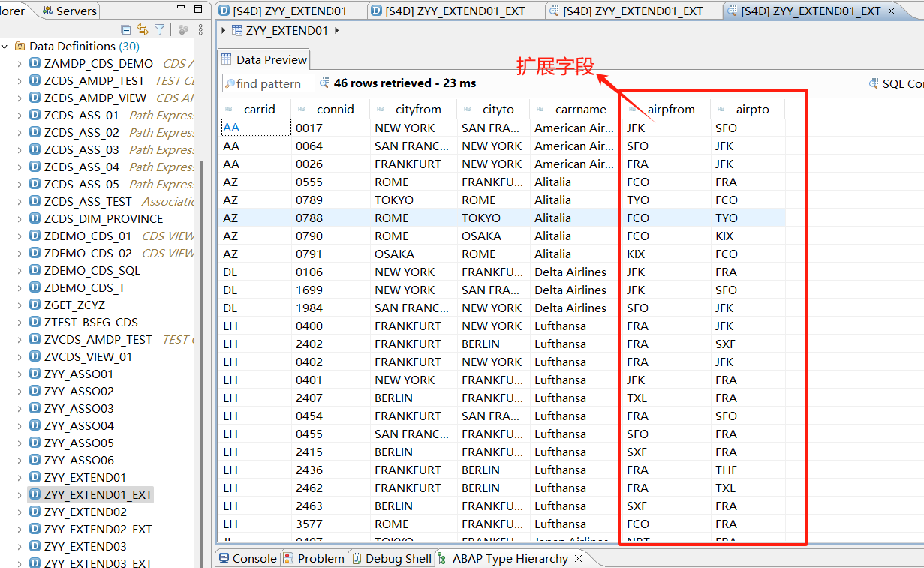Expand the ZYY_EXTEND01_EXT tree node

coord(20,494)
